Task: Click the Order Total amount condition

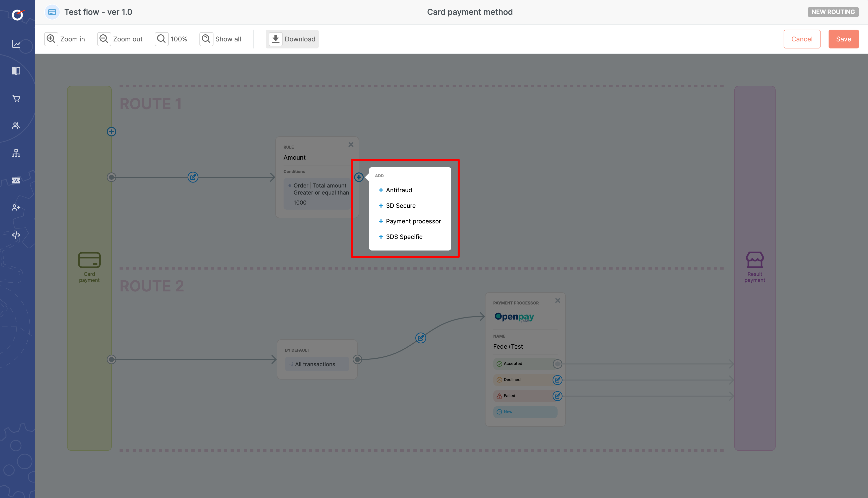Action: click(x=317, y=194)
